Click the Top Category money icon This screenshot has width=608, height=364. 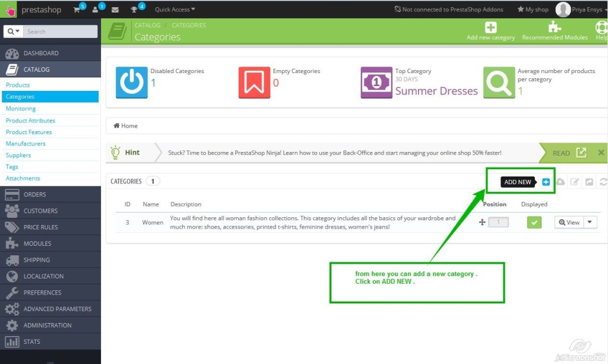pyautogui.click(x=376, y=82)
